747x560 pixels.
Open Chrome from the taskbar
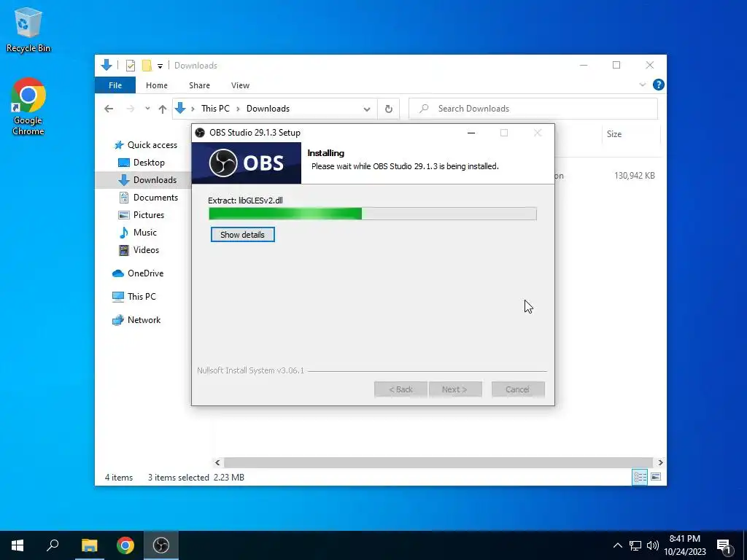[125, 545]
